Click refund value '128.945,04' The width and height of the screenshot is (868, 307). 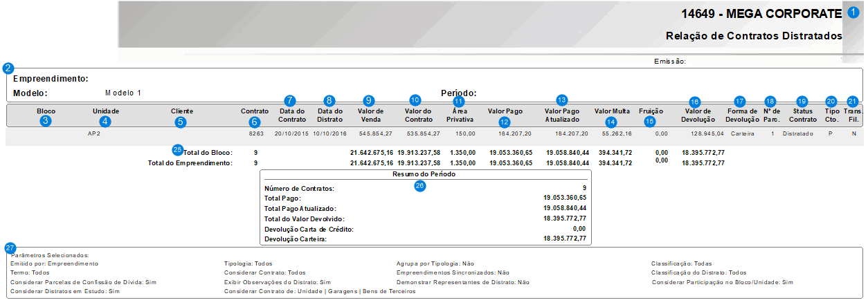pyautogui.click(x=708, y=134)
